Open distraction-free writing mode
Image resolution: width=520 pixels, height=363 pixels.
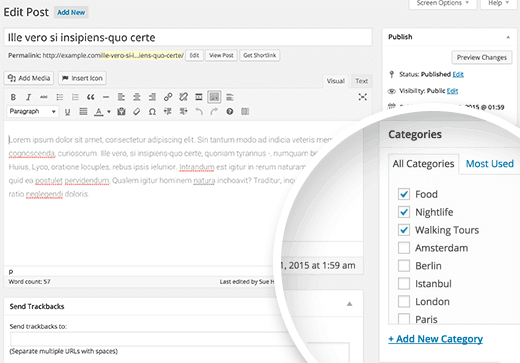363,97
